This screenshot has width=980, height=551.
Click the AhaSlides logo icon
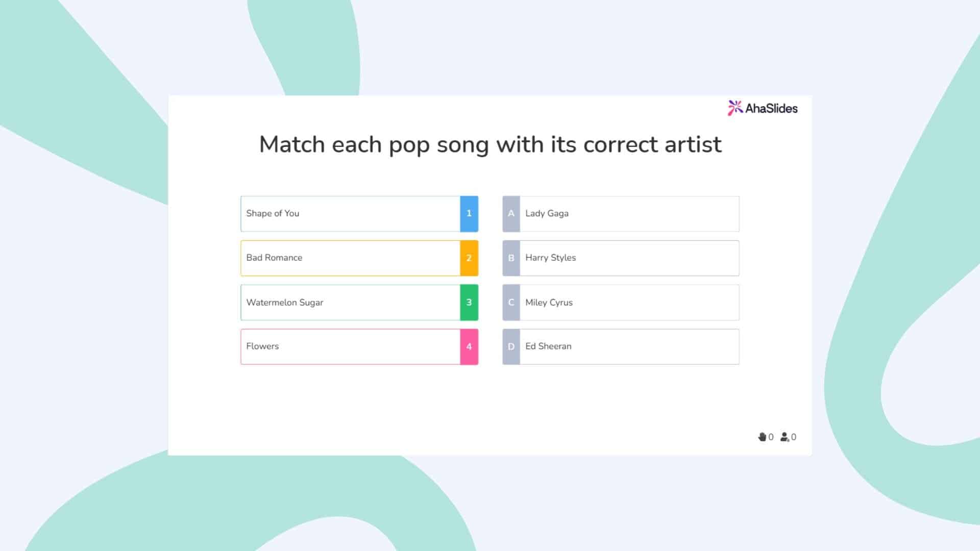tap(735, 108)
